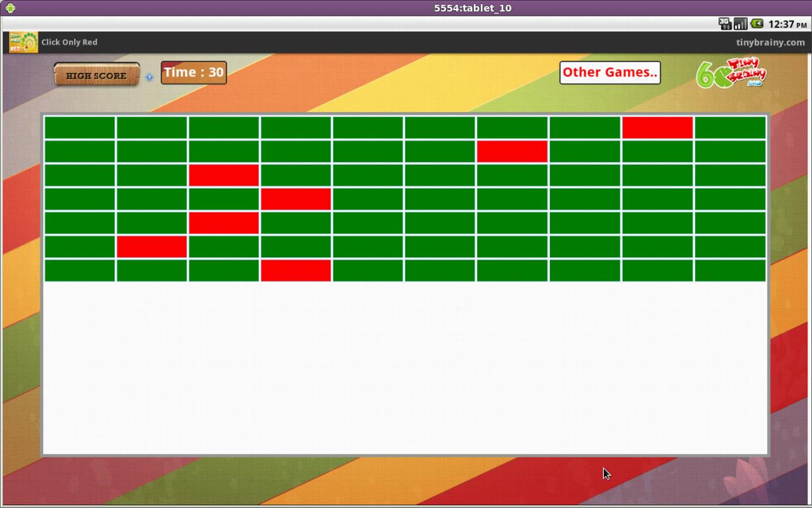This screenshot has height=508, width=812.
Task: Tap the red tile in the second row
Action: tap(513, 151)
